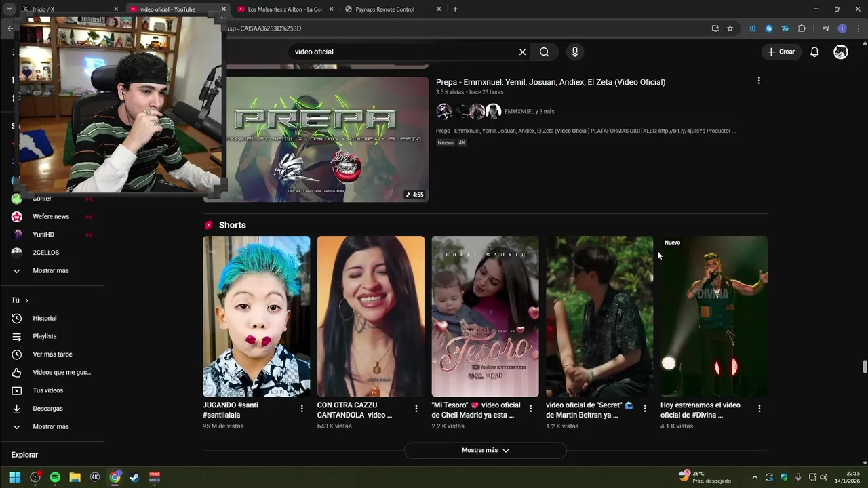This screenshot has width=868, height=488.
Task: Click the blue sound-wave extension icon
Action: pyautogui.click(x=753, y=28)
